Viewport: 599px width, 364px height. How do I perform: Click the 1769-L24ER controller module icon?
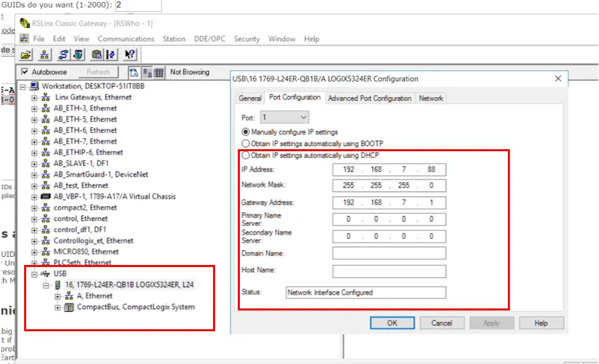coord(58,284)
